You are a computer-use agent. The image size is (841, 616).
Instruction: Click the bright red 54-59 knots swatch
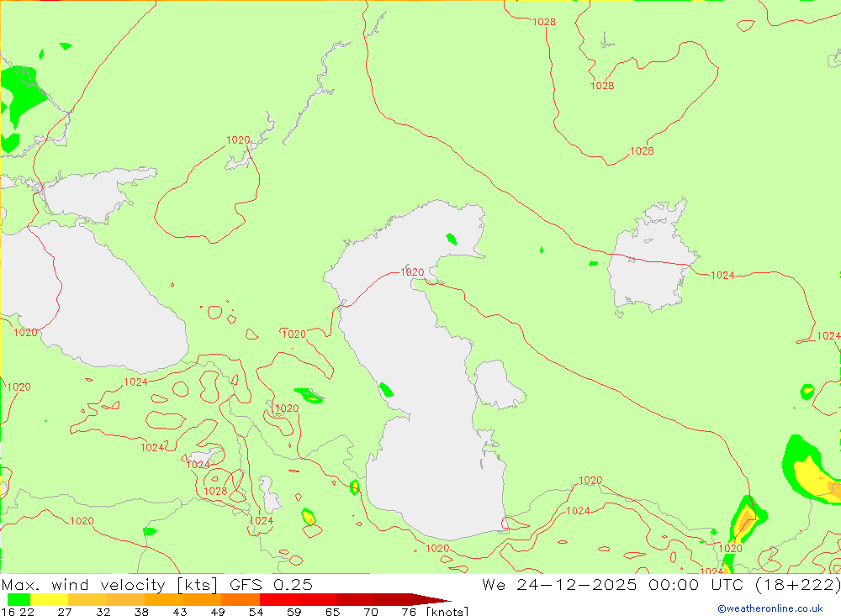tap(279, 599)
